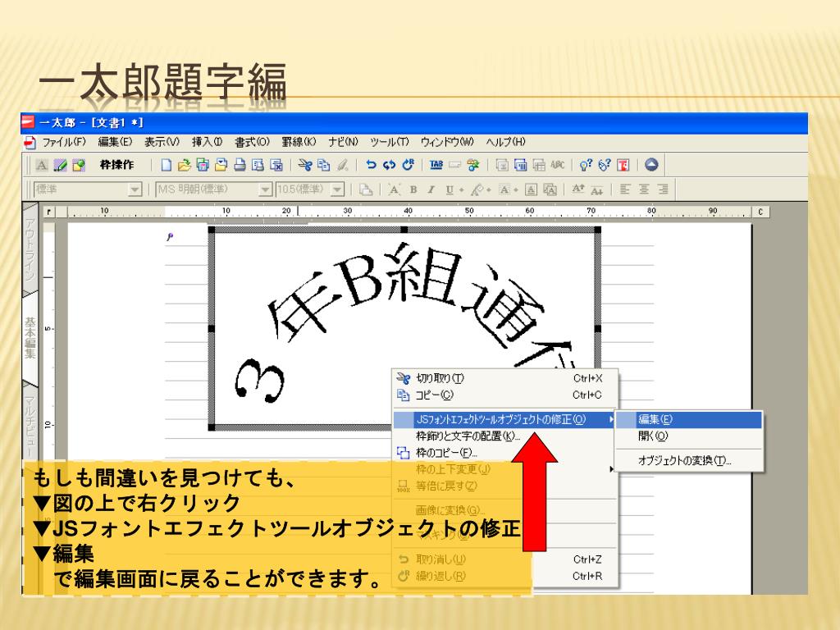The width and height of the screenshot is (840, 630).
Task: Click the ABC spell check icon
Action: pyautogui.click(x=557, y=165)
